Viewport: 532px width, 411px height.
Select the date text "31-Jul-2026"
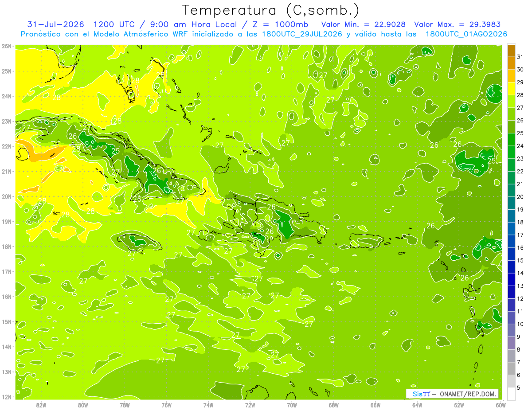(56, 24)
